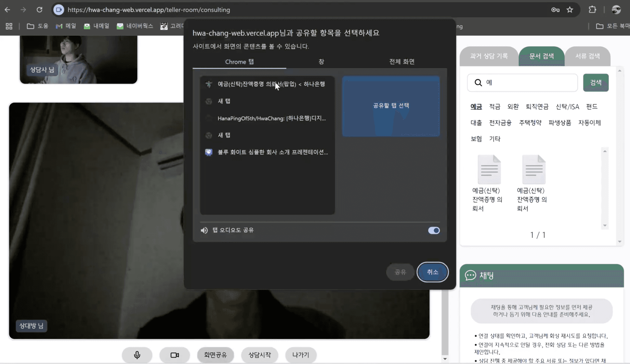The width and height of the screenshot is (630, 364).
Task: Click the password key icon in the address bar
Action: pos(555,9)
